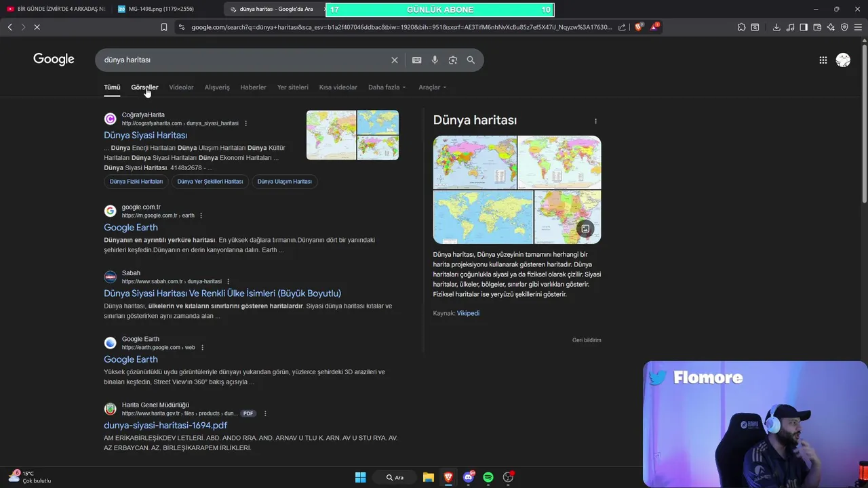Open the Dünya Siyasi Haritası result link
The width and height of the screenshot is (868, 488).
(x=145, y=136)
